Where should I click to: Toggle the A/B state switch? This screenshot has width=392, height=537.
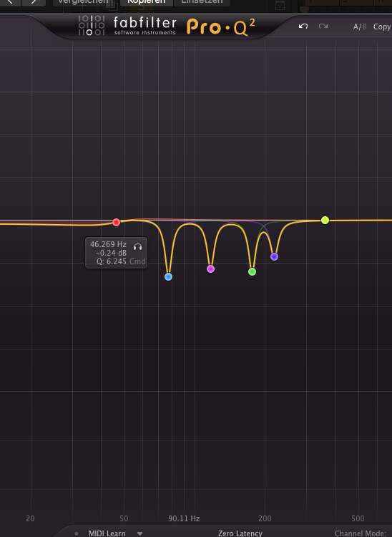click(360, 26)
